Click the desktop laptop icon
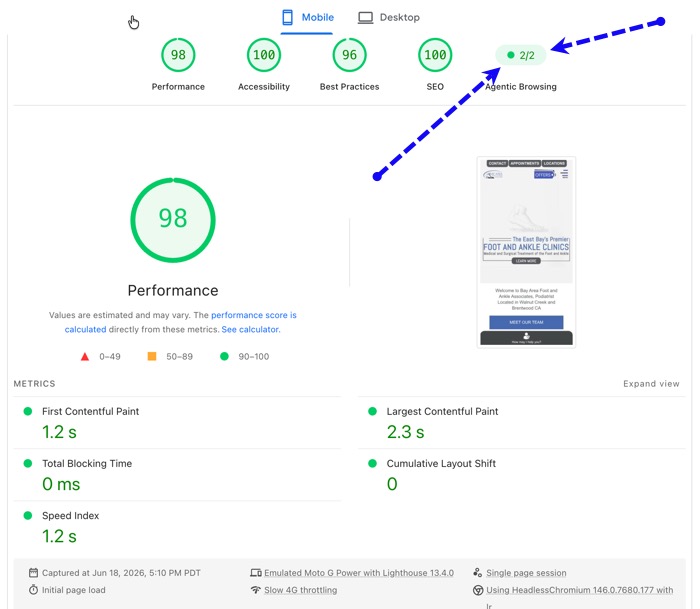This screenshot has width=700, height=609. 365,18
